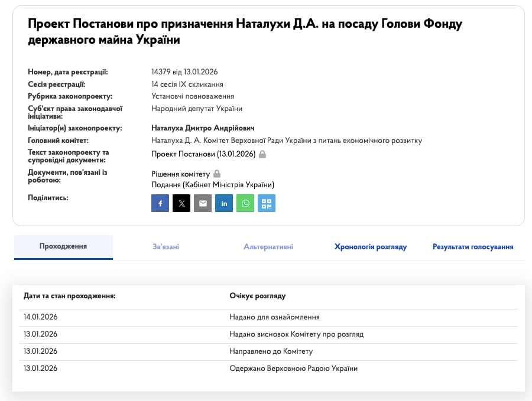
Task: Share the bill on Facebook
Action: pos(160,203)
